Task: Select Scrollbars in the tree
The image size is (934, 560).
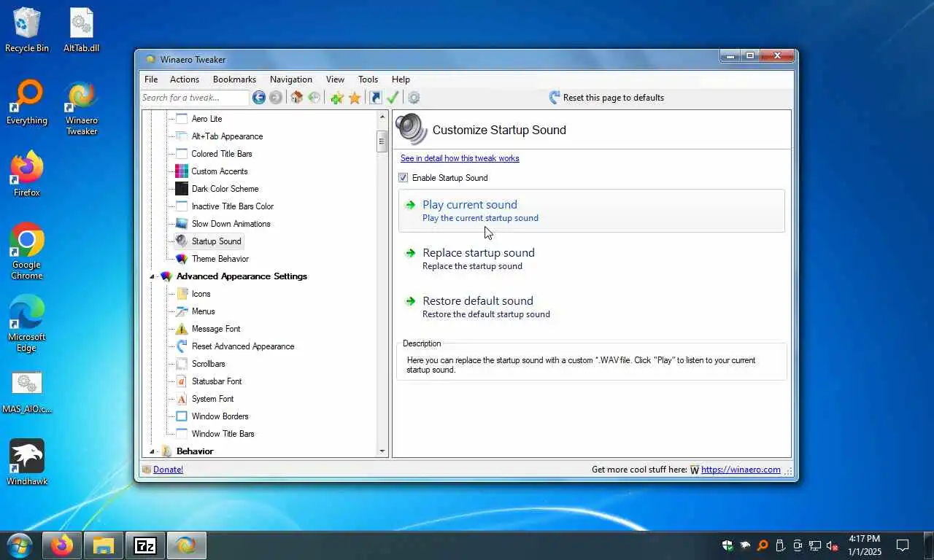Action: (x=208, y=364)
